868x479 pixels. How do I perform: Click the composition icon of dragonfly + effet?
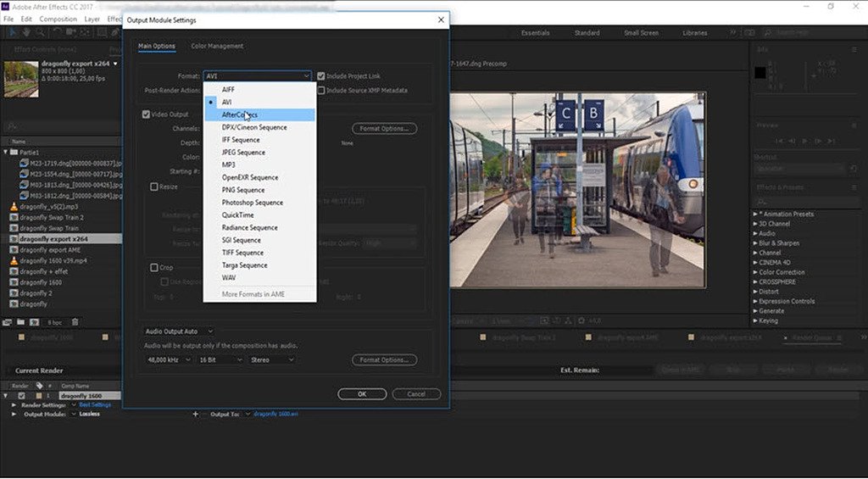(14, 271)
